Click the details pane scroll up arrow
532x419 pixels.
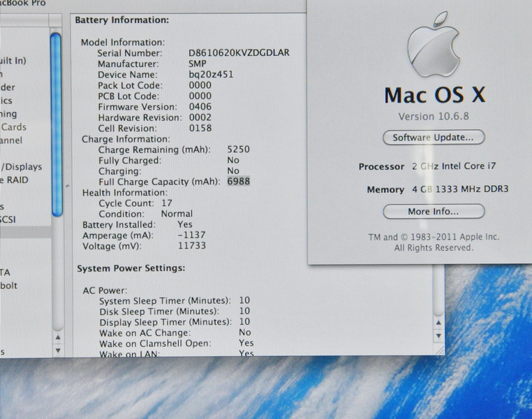click(x=438, y=323)
